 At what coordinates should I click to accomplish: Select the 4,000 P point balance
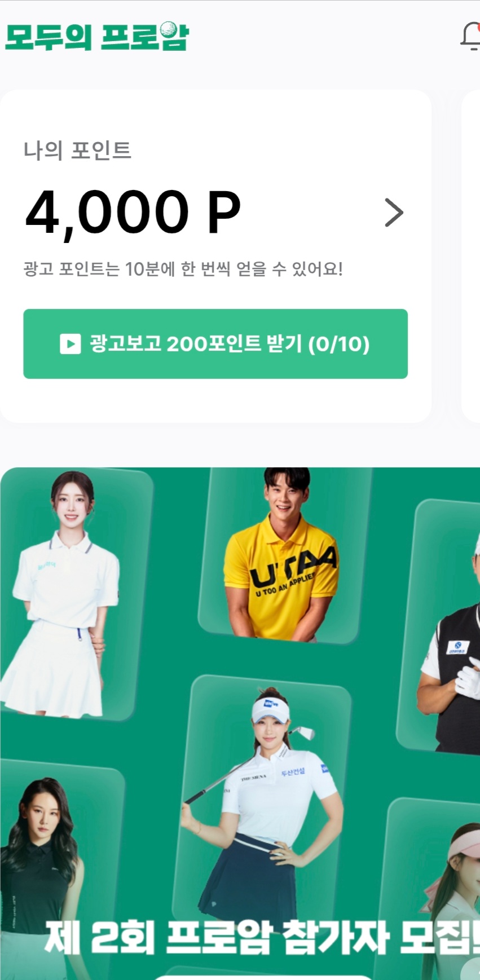point(133,213)
